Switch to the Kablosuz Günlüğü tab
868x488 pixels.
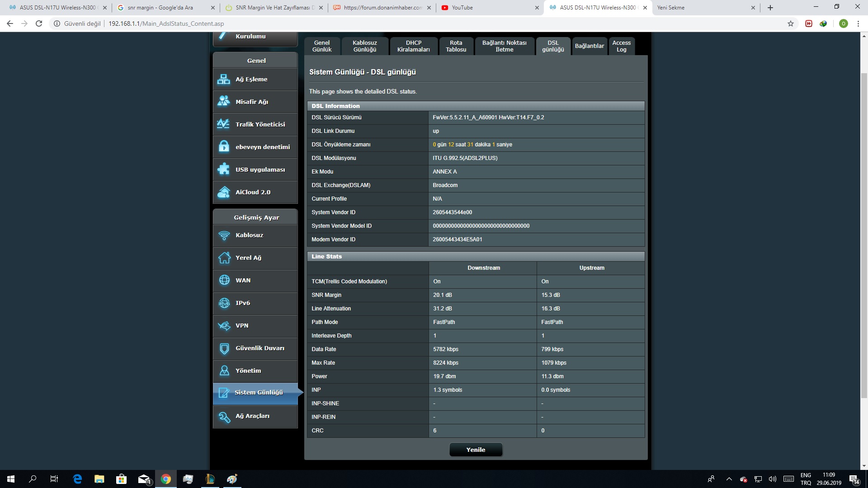364,46
